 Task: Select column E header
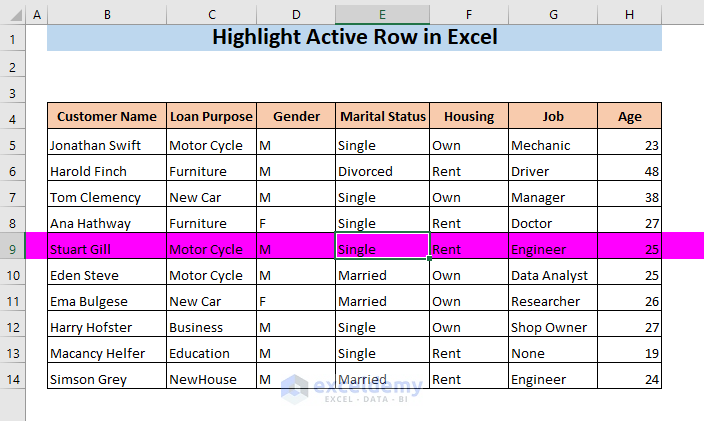(x=382, y=15)
